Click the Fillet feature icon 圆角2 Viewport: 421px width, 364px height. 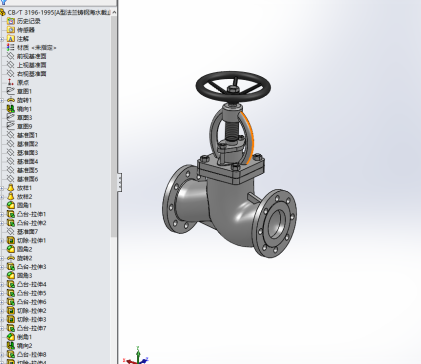pyautogui.click(x=11, y=249)
